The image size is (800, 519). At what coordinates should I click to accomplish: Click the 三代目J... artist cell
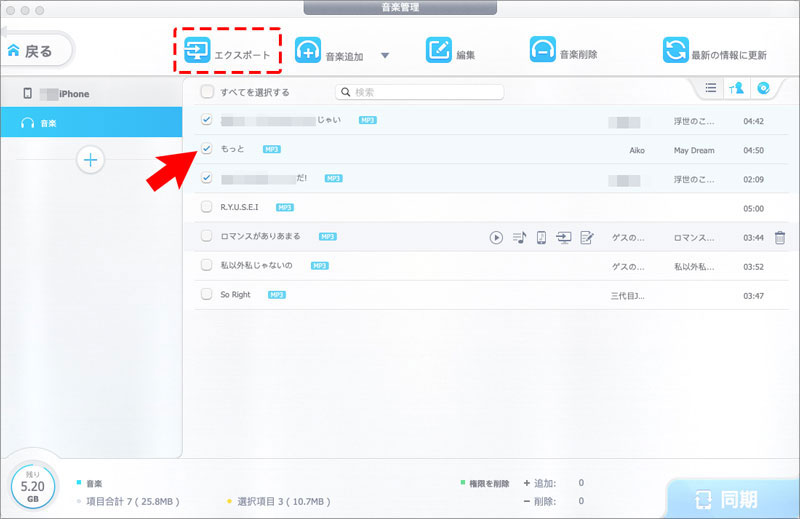[x=628, y=295]
